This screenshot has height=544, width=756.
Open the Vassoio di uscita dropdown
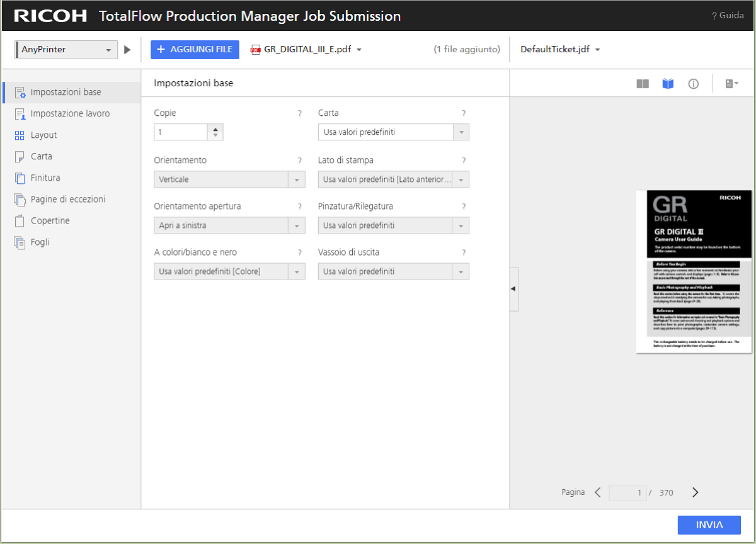coord(394,271)
